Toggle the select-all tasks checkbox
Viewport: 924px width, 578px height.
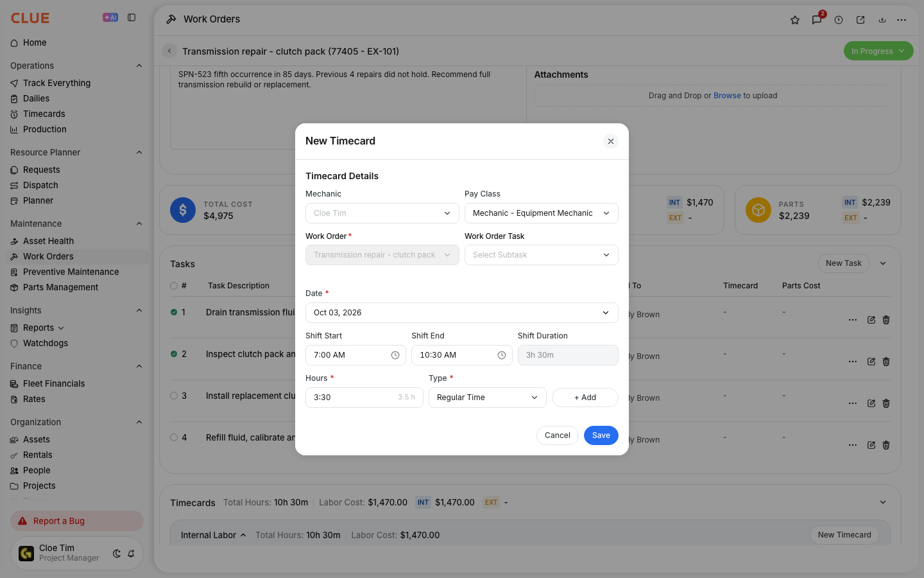pos(174,286)
